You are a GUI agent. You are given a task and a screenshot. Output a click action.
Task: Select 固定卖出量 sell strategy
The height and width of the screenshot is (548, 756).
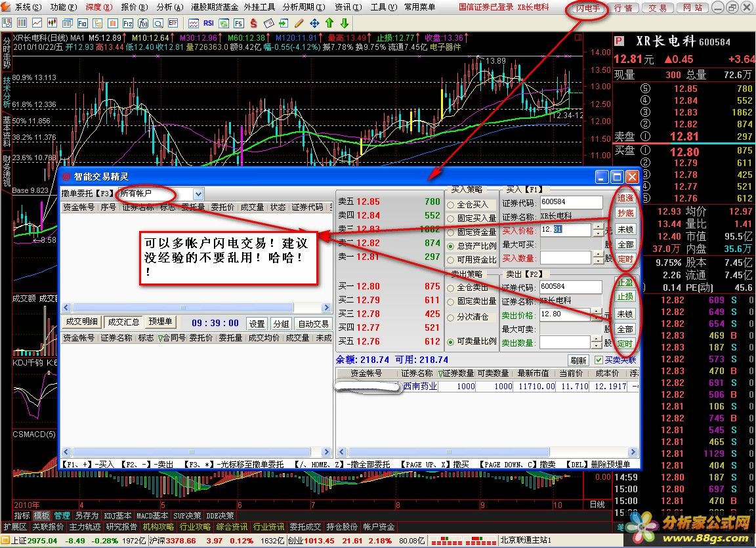pyautogui.click(x=472, y=301)
